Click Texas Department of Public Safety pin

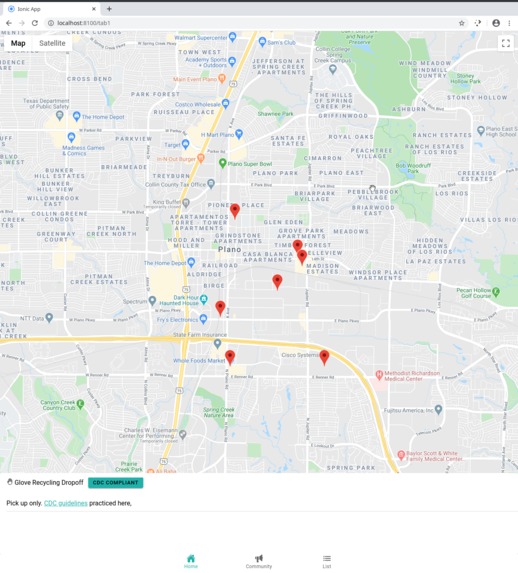click(x=59, y=116)
